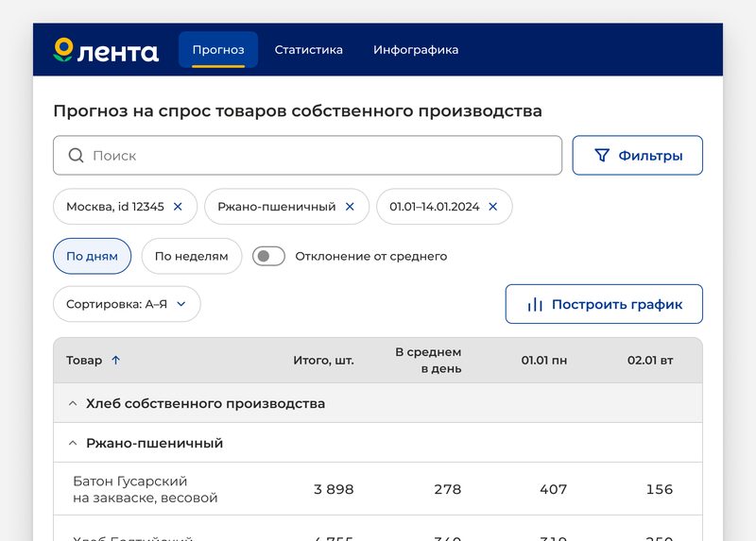Screen dimensions: 756x541
Task: Remove the Москва, id 12345 filter chip
Action: coord(178,207)
